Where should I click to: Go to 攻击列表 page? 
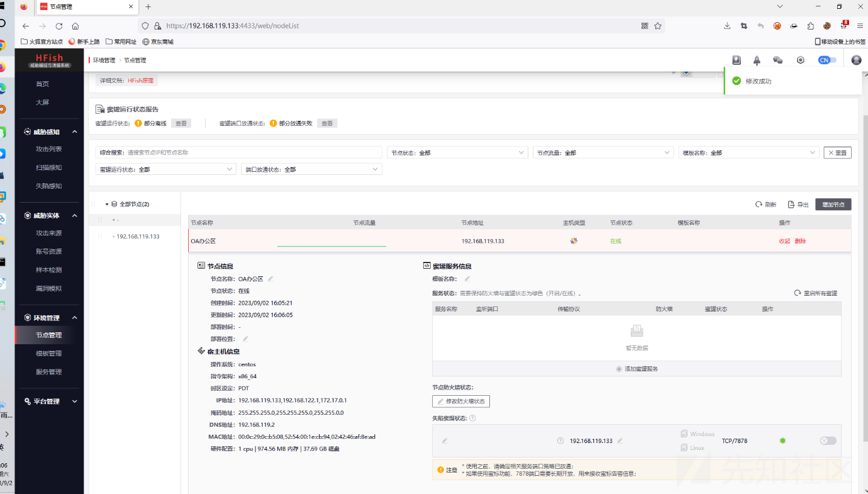click(49, 149)
